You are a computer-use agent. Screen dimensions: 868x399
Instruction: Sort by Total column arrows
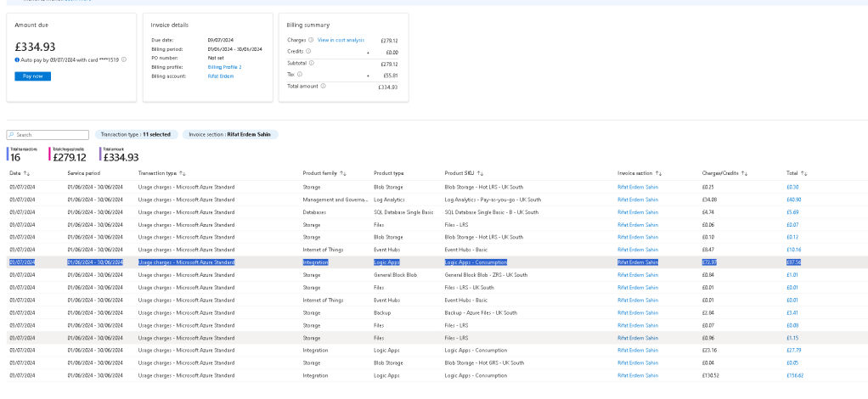[x=804, y=174]
